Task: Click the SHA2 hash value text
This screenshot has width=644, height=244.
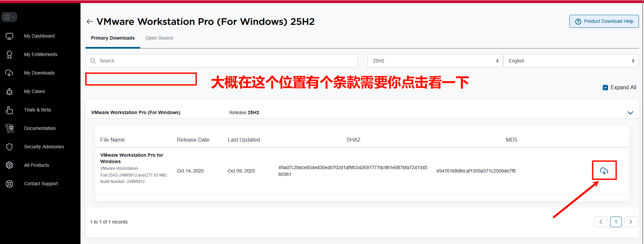Action: (353, 171)
